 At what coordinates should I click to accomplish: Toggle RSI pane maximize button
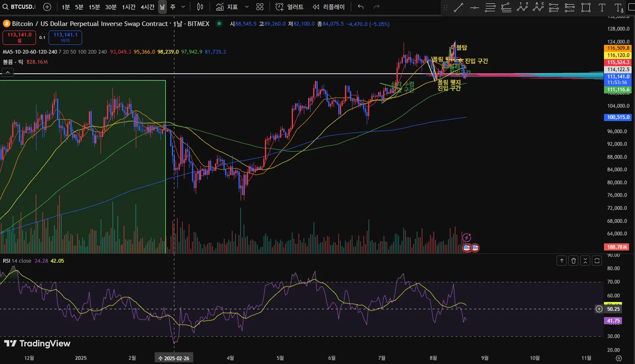pos(597,261)
